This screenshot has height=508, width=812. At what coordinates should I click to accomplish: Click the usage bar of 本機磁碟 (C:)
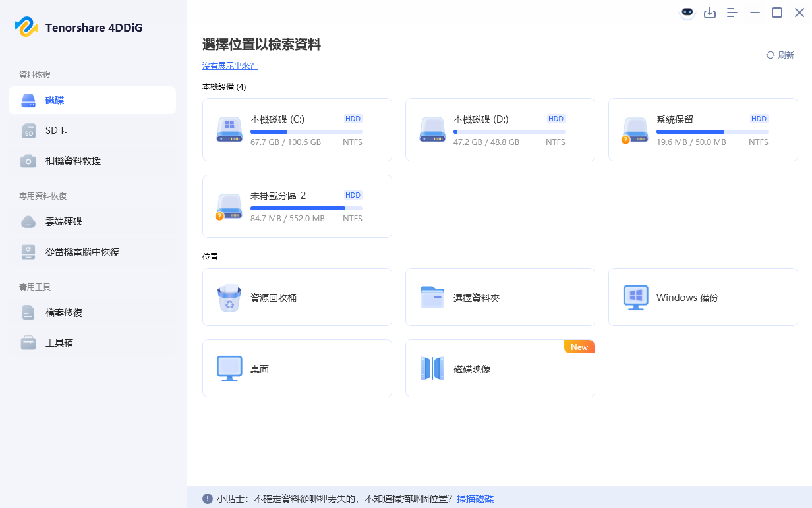[306, 132]
